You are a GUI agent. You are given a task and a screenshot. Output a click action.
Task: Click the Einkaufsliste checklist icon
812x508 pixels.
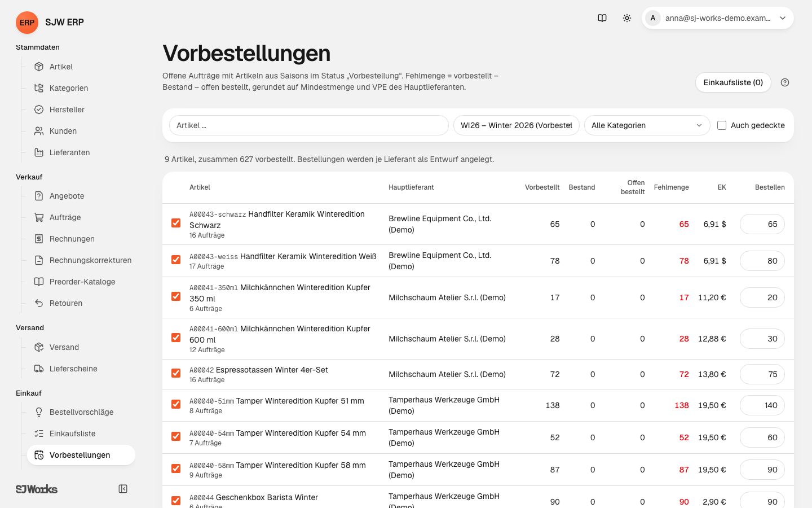pos(39,433)
